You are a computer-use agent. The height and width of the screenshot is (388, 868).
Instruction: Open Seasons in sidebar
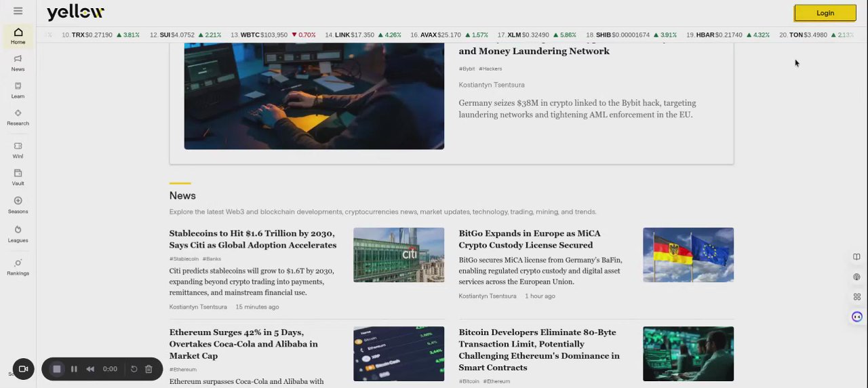[18, 206]
